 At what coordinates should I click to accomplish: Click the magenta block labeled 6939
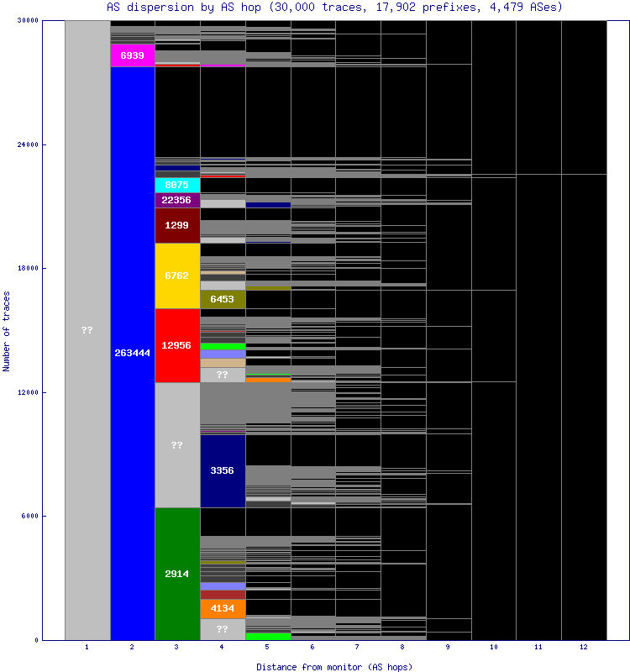click(x=133, y=55)
